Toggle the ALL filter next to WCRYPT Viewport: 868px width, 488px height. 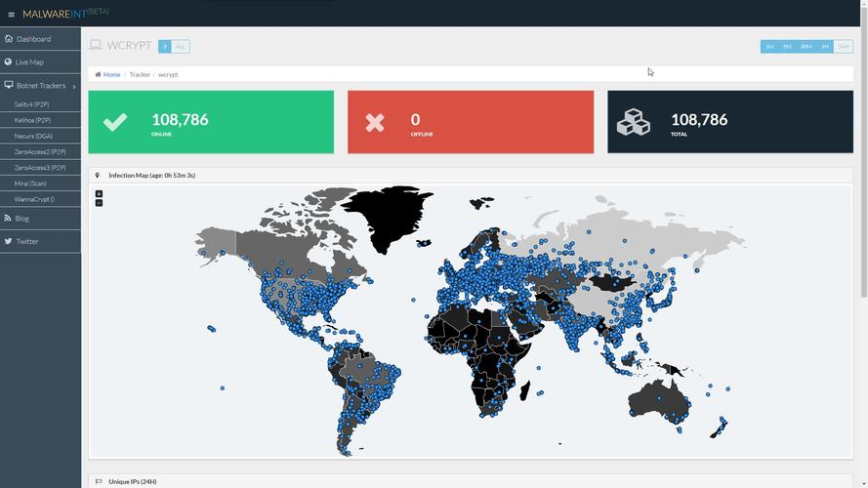180,46
